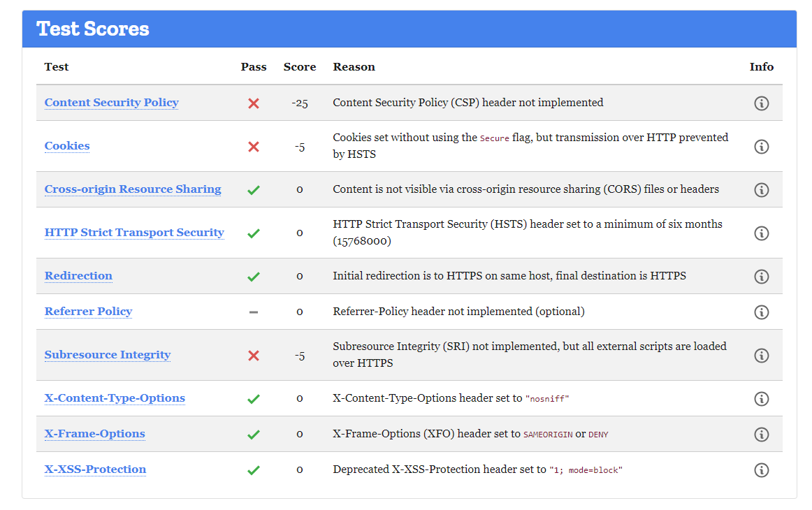Open info for X-Frame-Options test

[x=762, y=434]
